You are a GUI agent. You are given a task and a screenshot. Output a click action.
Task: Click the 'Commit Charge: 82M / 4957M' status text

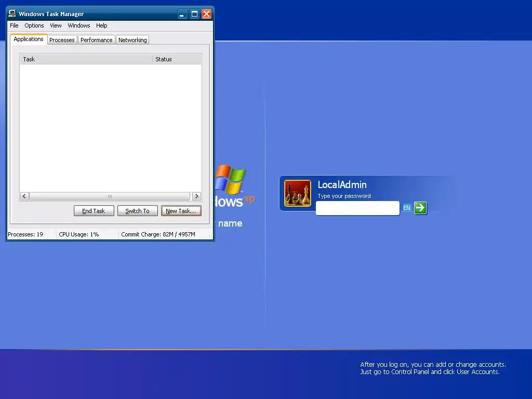[158, 234]
